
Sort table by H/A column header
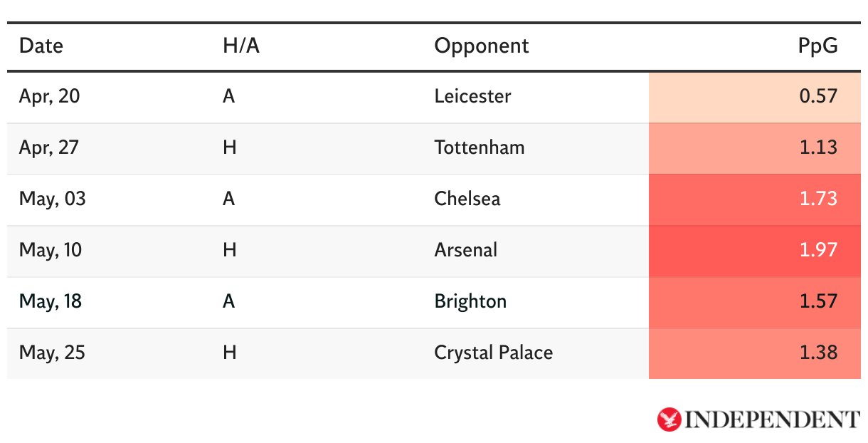240,46
